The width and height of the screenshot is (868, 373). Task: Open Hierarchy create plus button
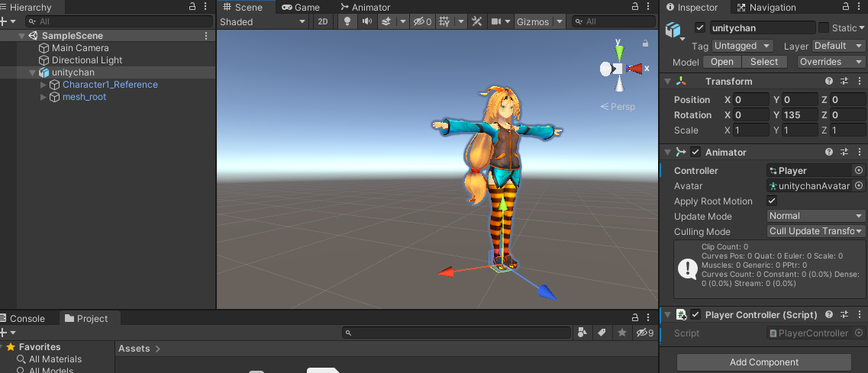(x=7, y=21)
